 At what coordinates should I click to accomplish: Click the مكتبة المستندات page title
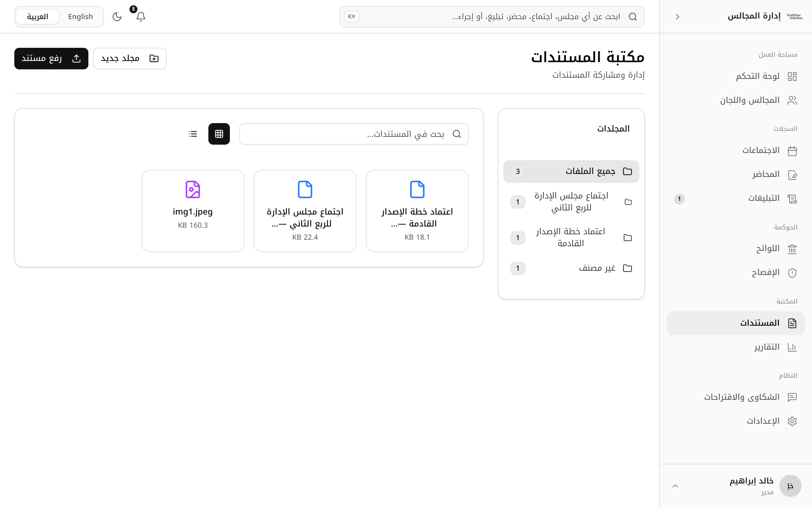click(588, 57)
